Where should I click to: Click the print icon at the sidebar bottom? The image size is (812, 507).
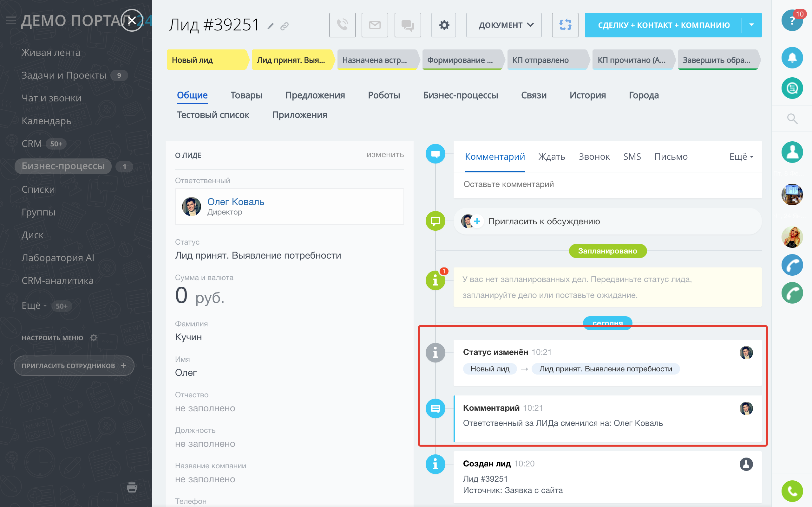132,487
